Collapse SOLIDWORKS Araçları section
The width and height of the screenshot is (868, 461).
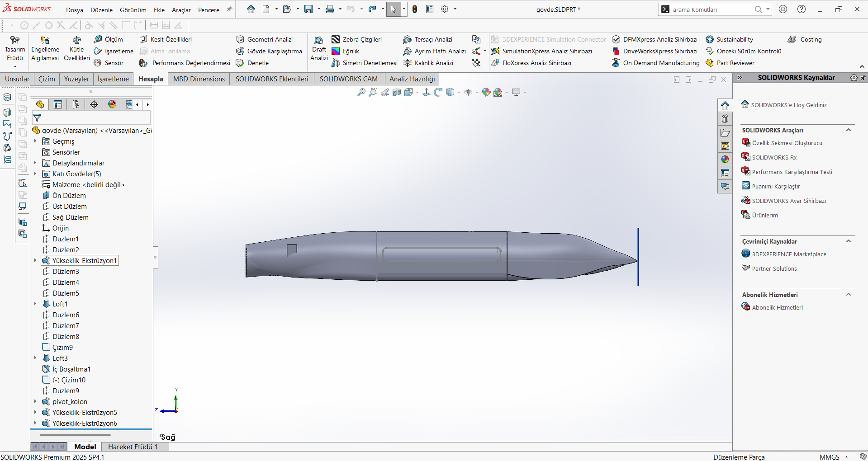(849, 130)
